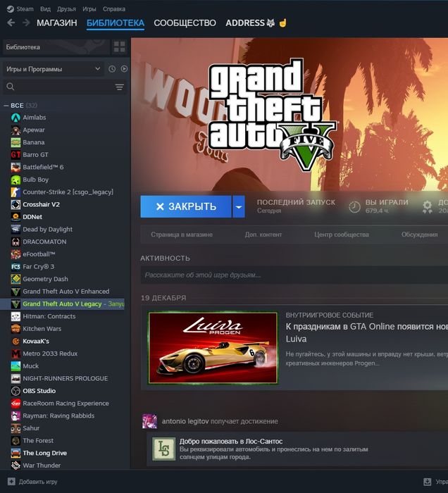Open the Доп. контент link
448x493 pixels.
(263, 235)
